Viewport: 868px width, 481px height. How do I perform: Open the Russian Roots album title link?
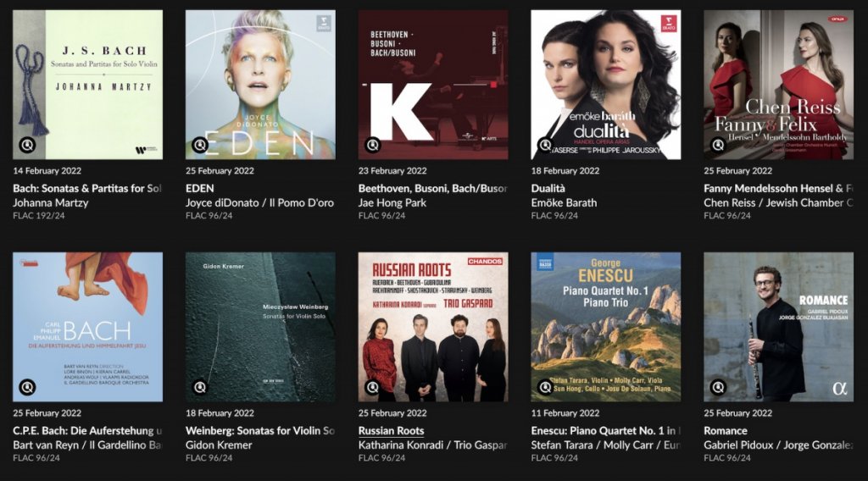[391, 431]
